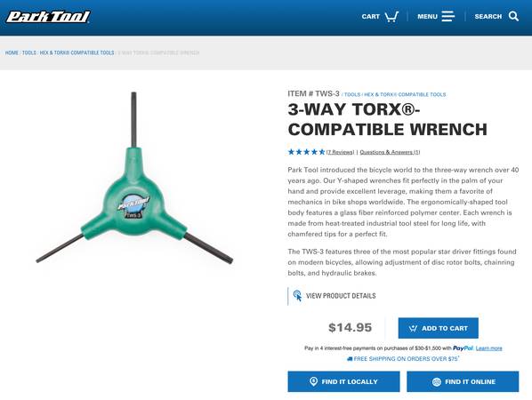
Task: Click the globe icon in Find It Online
Action: click(437, 381)
